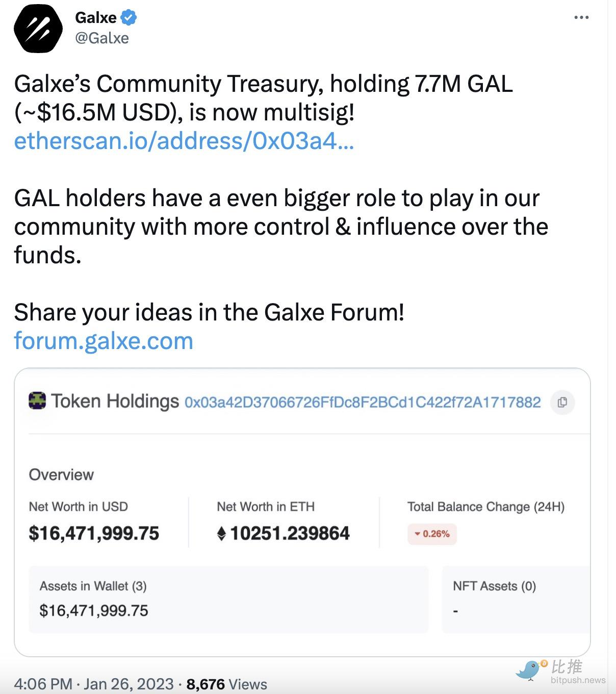Click the bitpush bird logo watermark
616x694 pixels.
coord(529,670)
